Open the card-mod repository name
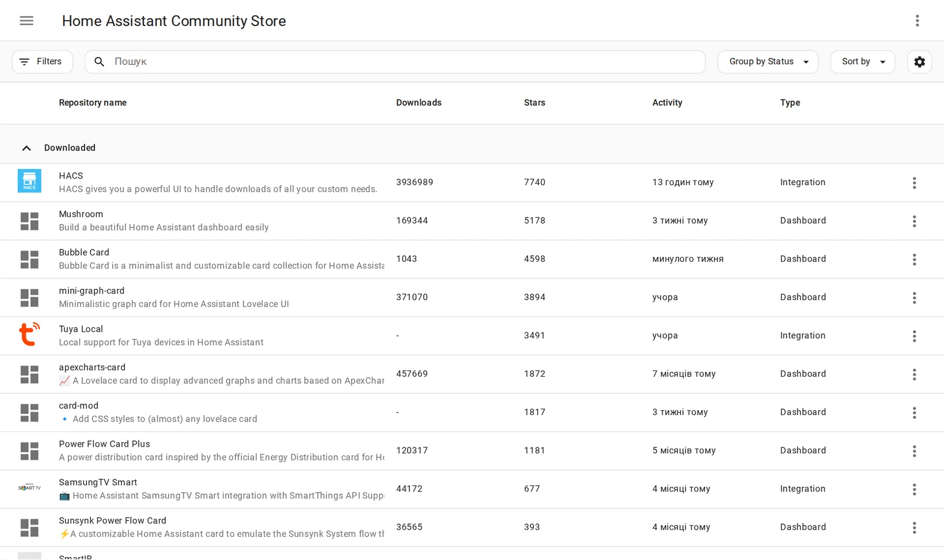 [x=78, y=406]
